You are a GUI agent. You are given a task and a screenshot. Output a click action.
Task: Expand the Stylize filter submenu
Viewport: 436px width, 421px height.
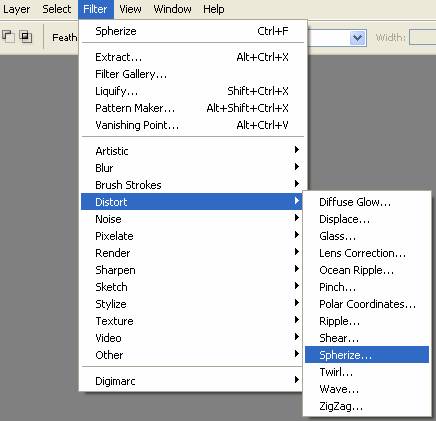tap(192, 304)
